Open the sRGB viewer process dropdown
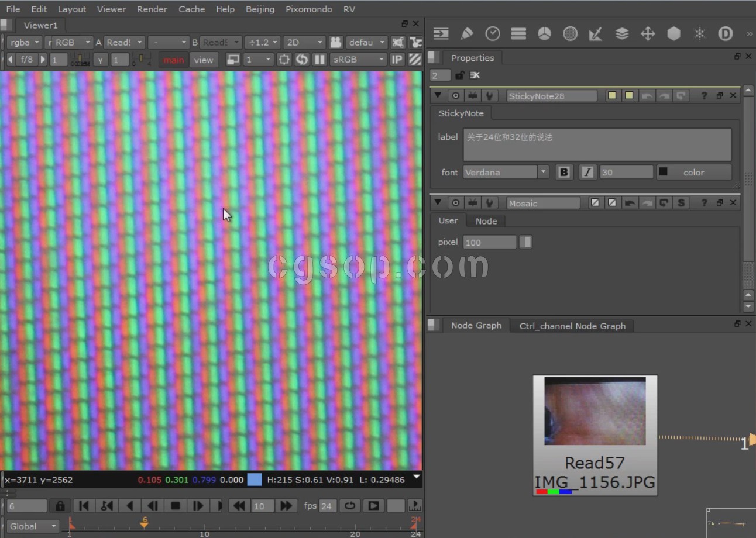Viewport: 756px width, 538px height. pos(358,60)
